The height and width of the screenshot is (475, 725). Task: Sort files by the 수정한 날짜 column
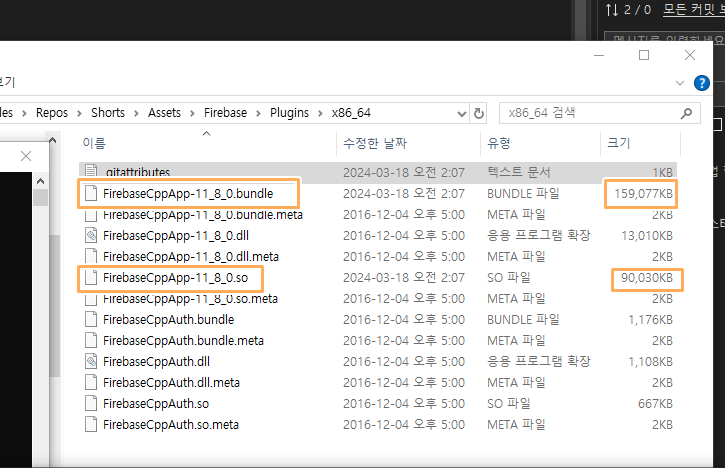[375, 143]
